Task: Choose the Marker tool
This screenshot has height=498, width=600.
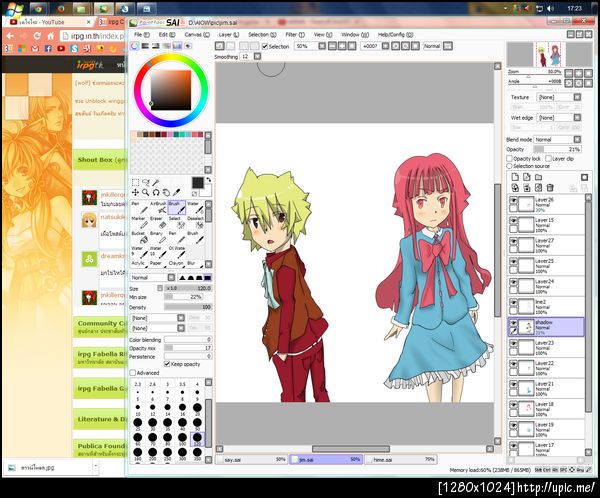Action: (x=139, y=222)
